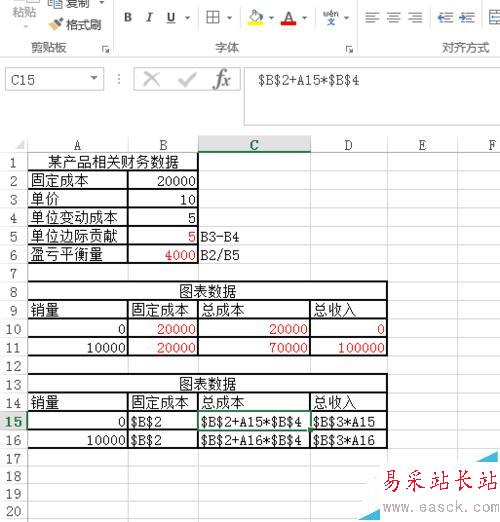Select title cell 某产品相关财务数据
The height and width of the screenshot is (522, 500).
(x=113, y=162)
